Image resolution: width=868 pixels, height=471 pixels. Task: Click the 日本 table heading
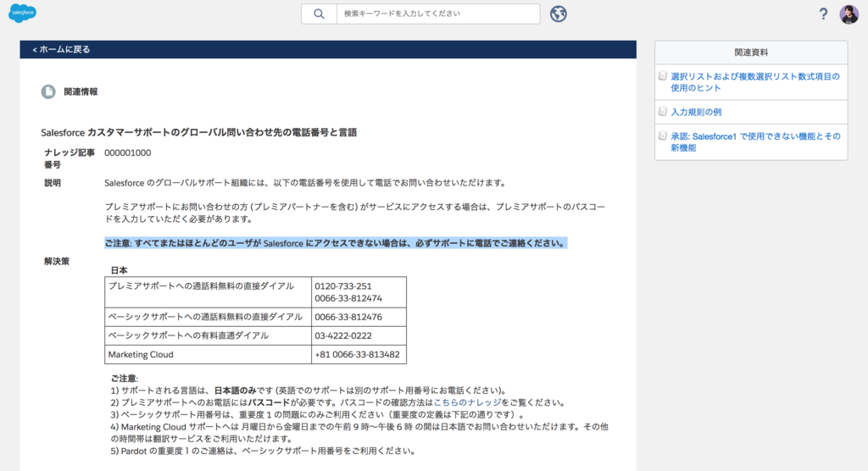pyautogui.click(x=119, y=270)
